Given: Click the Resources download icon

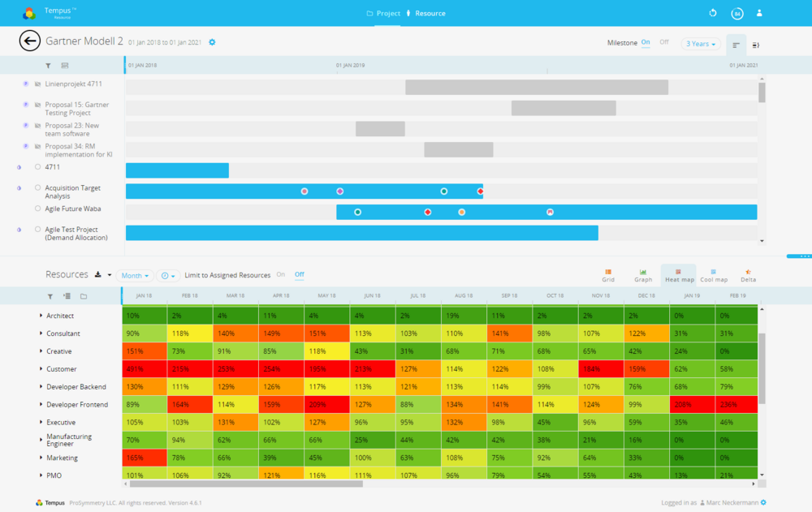Looking at the screenshot, I should tap(97, 275).
